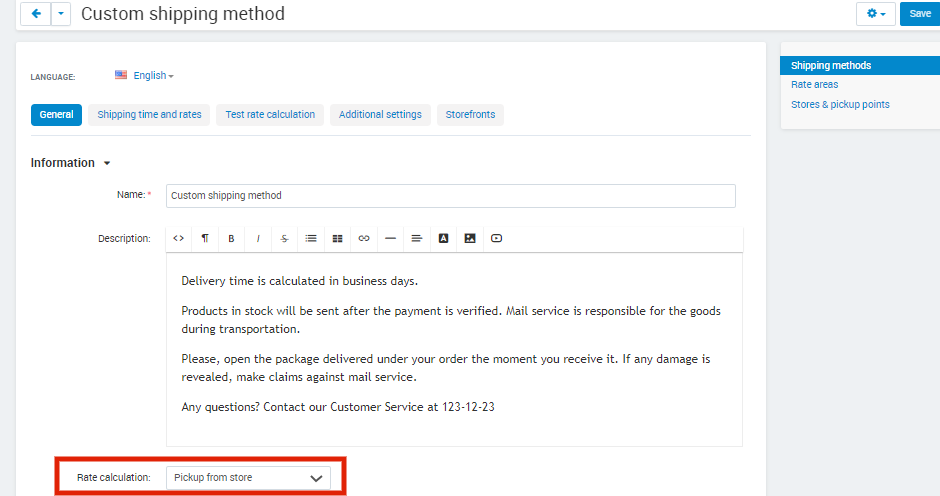Collapse the Information section
The image size is (940, 496).
(71, 163)
